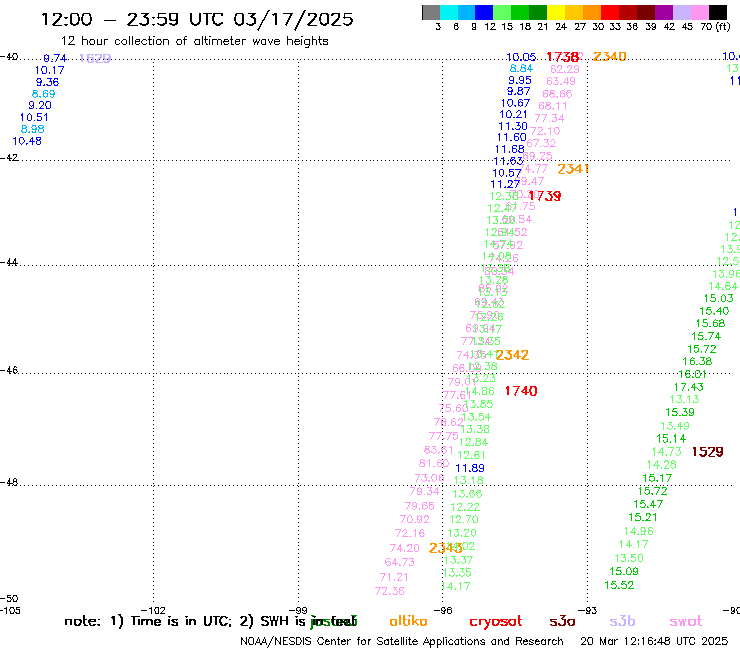The height and width of the screenshot is (650, 740).
Task: Click the gray 3 ft legend swatch
Action: (431, 12)
